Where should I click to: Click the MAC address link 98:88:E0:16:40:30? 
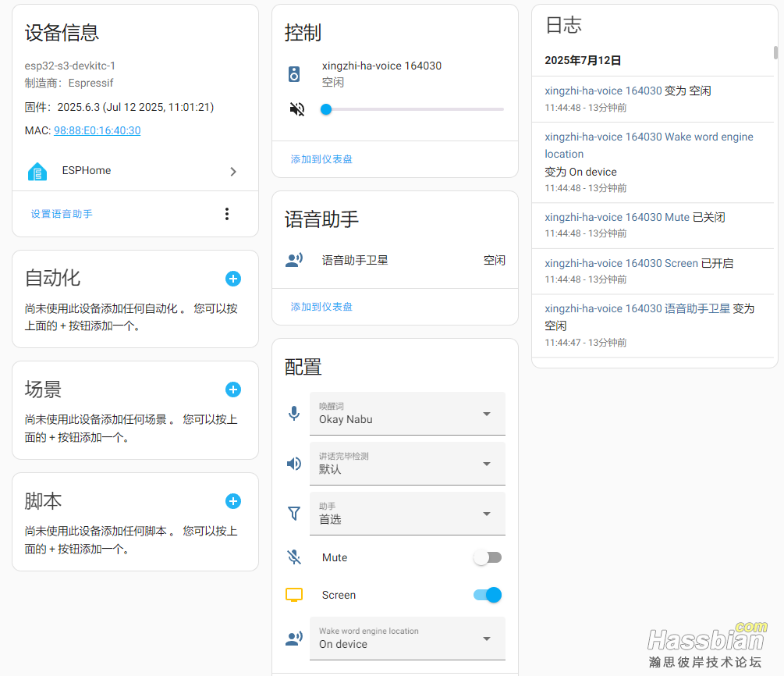[x=97, y=130]
